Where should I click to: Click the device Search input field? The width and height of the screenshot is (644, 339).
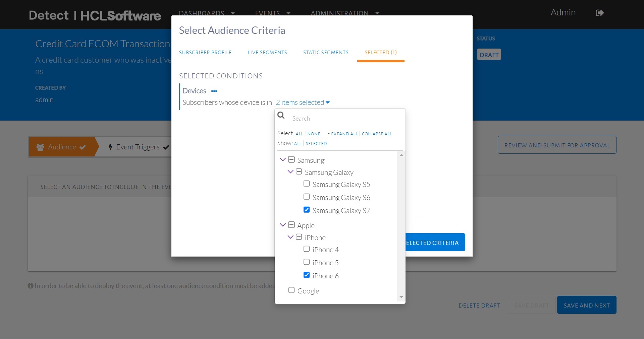pos(346,119)
